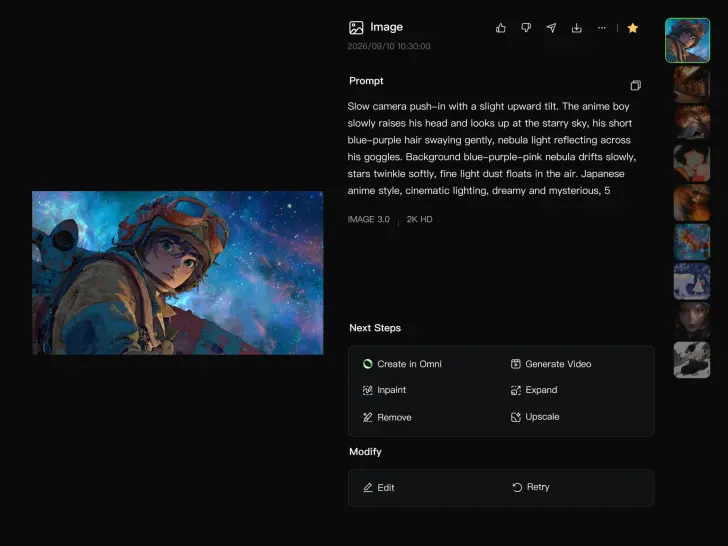This screenshot has height=546, width=728.
Task: Click the Generate Video film icon
Action: click(x=515, y=364)
